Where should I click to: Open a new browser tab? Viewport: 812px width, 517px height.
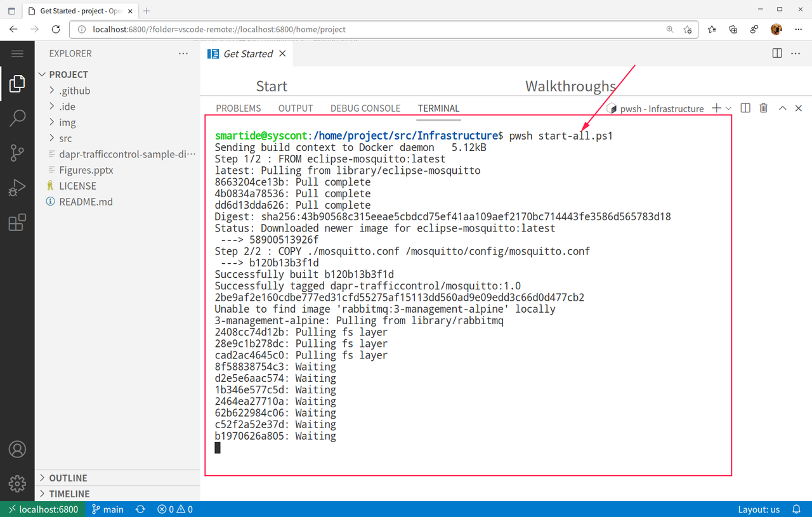(147, 11)
